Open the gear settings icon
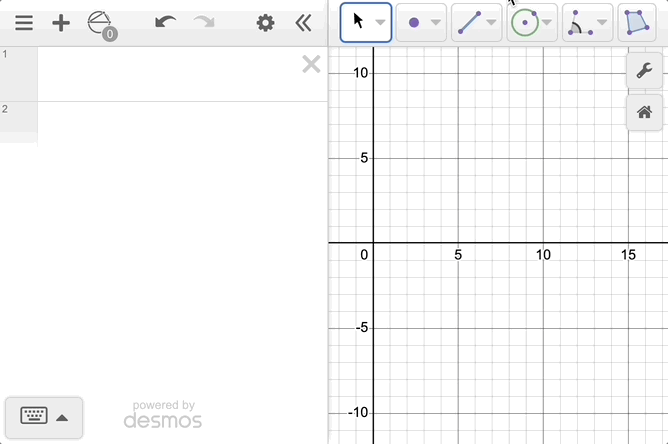This screenshot has width=668, height=444. [265, 23]
